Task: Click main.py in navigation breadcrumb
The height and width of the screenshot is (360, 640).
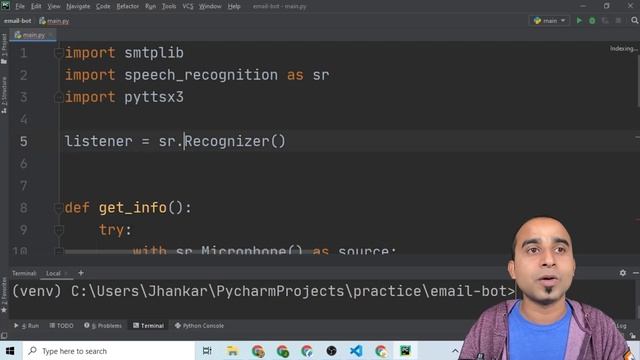Action: (x=54, y=21)
